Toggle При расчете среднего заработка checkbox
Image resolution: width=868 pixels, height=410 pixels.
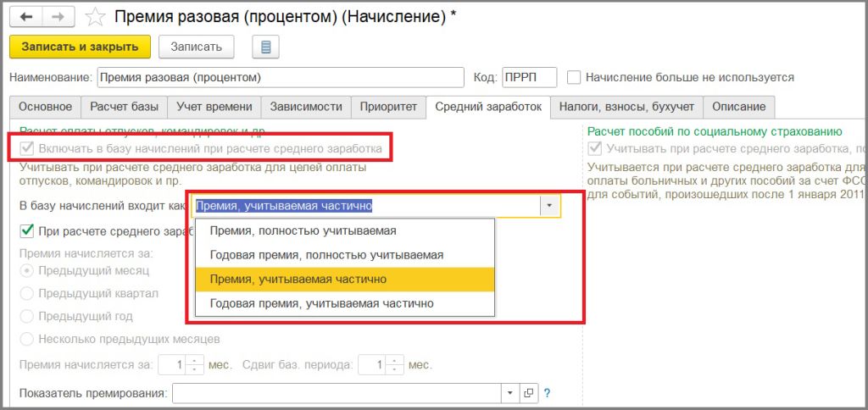click(26, 230)
